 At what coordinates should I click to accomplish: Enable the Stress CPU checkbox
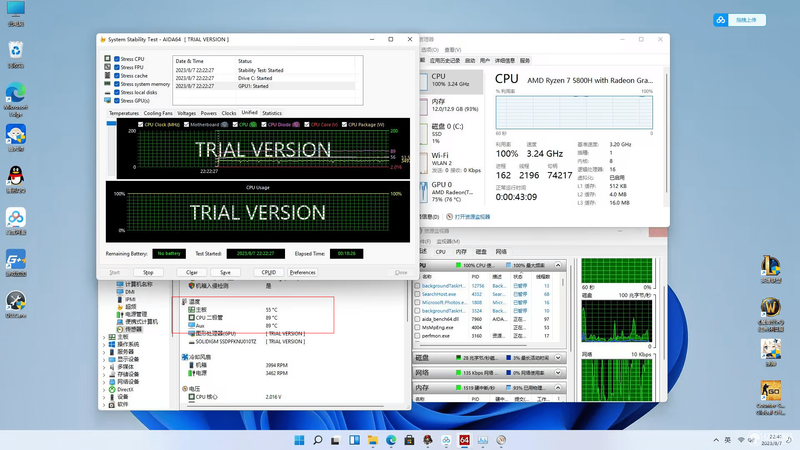[117, 59]
